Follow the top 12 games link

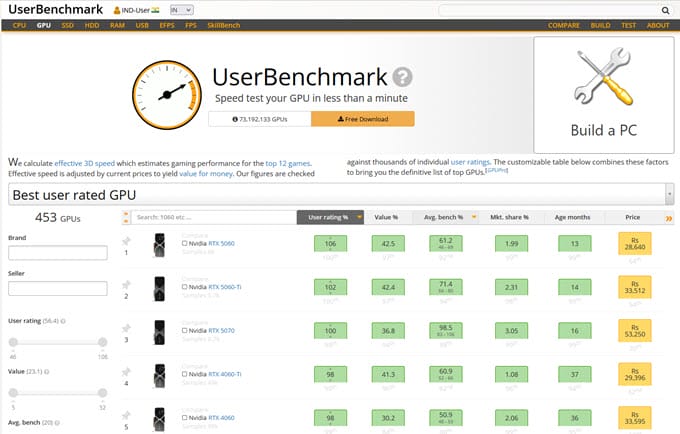[x=288, y=163]
